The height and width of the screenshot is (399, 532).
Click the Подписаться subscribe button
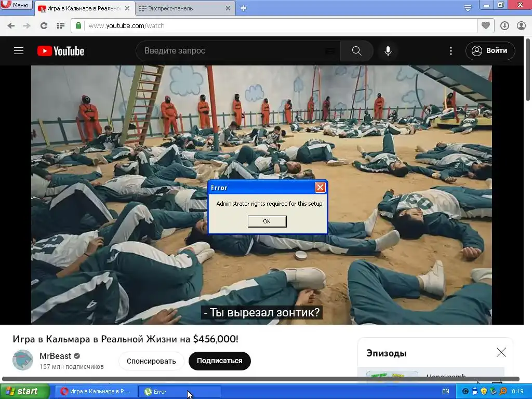(x=220, y=361)
